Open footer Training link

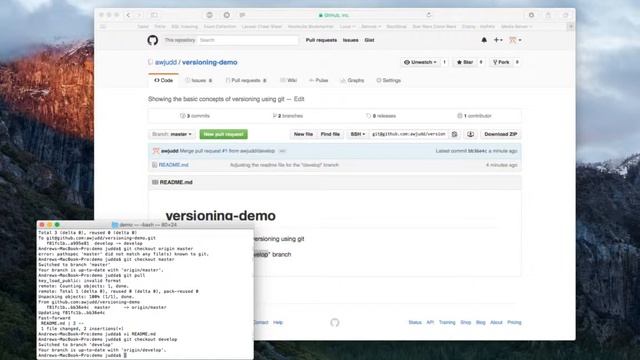point(447,322)
